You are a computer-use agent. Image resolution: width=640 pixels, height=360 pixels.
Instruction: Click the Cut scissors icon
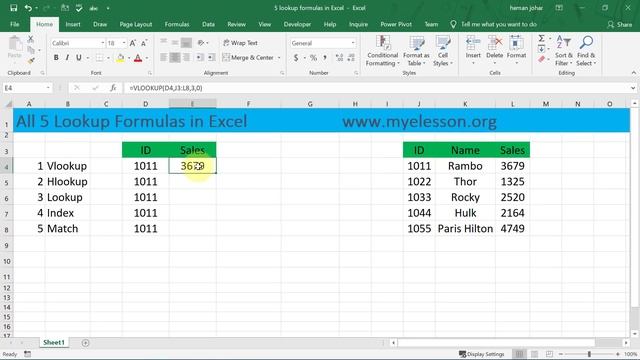click(31, 39)
